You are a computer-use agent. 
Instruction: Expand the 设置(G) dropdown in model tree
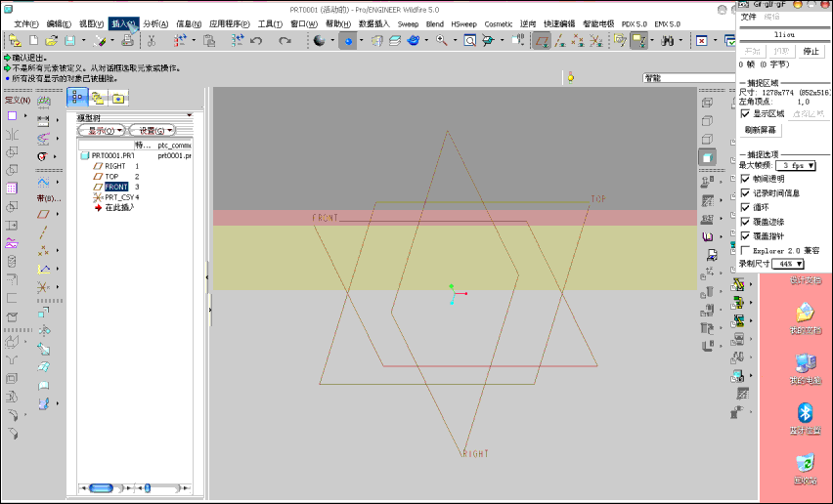pyautogui.click(x=152, y=130)
